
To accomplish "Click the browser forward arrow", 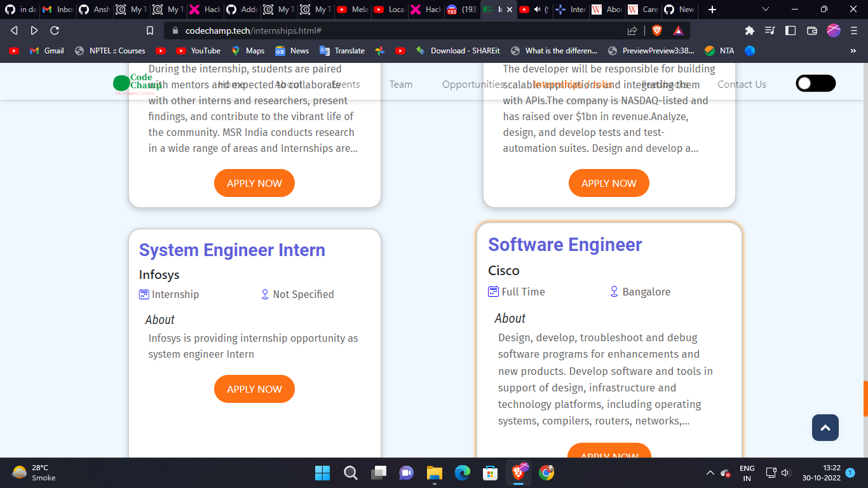I will coord(34,30).
